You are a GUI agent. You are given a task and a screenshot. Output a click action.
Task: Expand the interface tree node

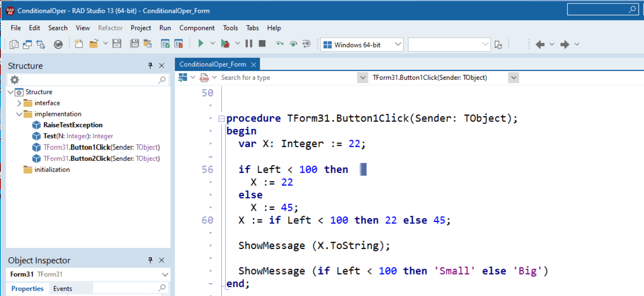tap(19, 103)
